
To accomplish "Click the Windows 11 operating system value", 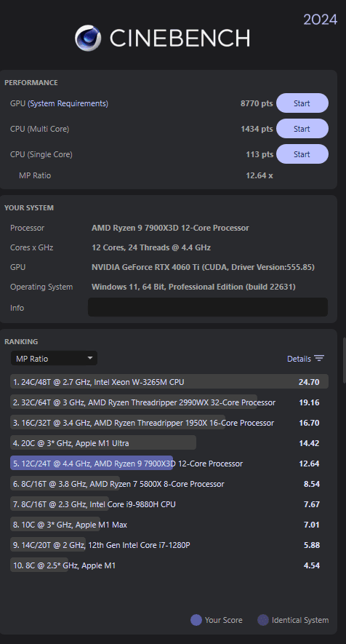I will [193, 287].
